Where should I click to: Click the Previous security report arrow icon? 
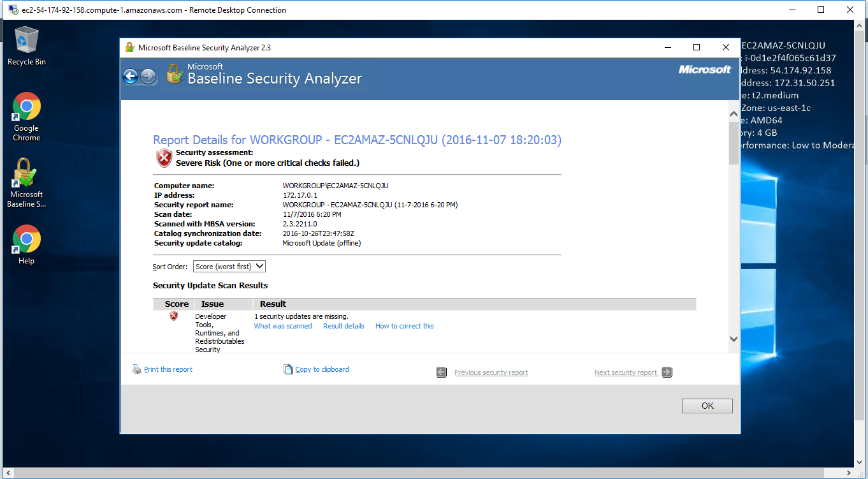tap(441, 372)
